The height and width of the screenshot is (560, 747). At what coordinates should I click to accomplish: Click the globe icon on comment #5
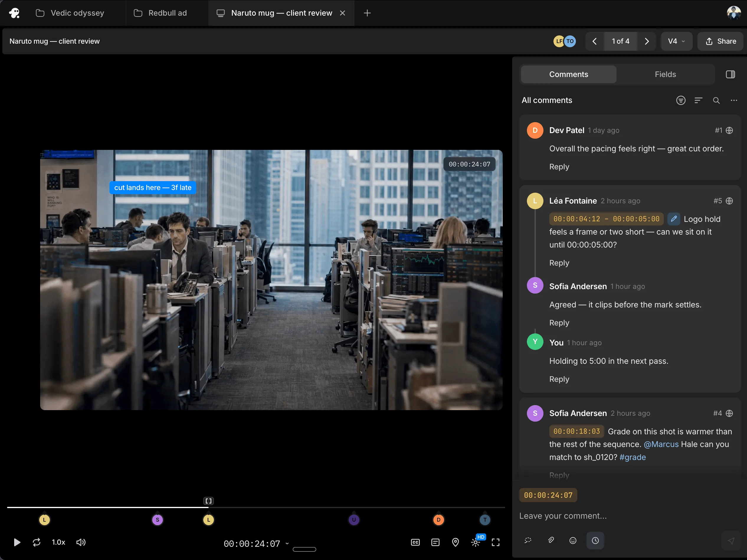pyautogui.click(x=729, y=201)
